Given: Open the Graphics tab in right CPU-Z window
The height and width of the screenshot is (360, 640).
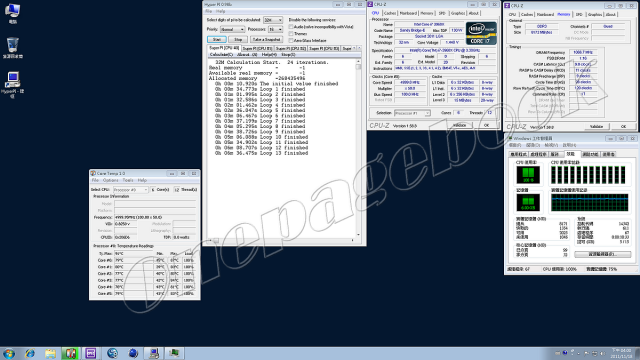Looking at the screenshot, I should click(594, 15).
